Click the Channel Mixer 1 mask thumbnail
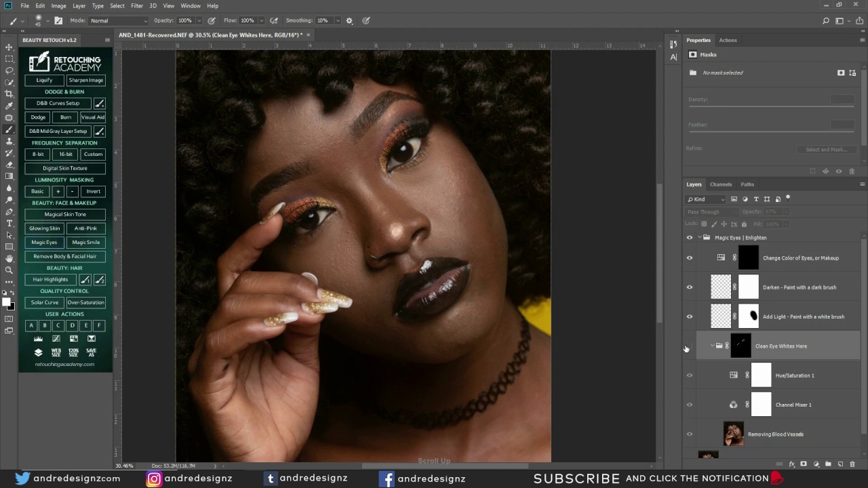 [761, 405]
